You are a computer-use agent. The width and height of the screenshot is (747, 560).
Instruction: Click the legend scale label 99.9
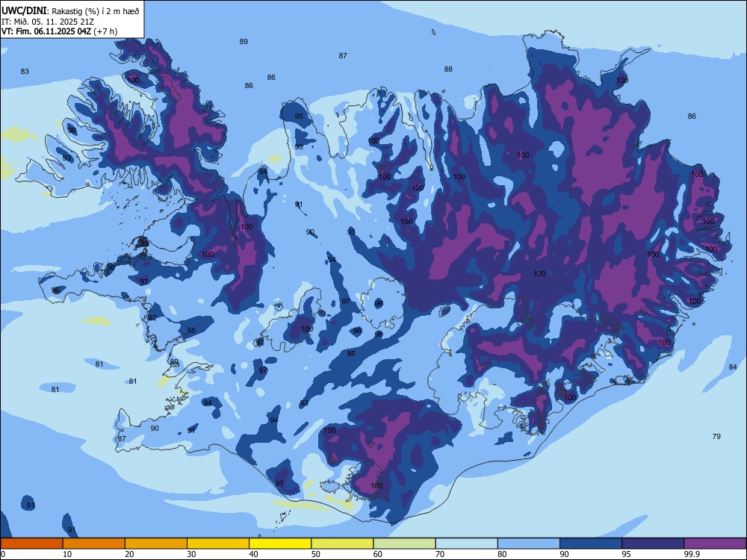click(x=692, y=554)
